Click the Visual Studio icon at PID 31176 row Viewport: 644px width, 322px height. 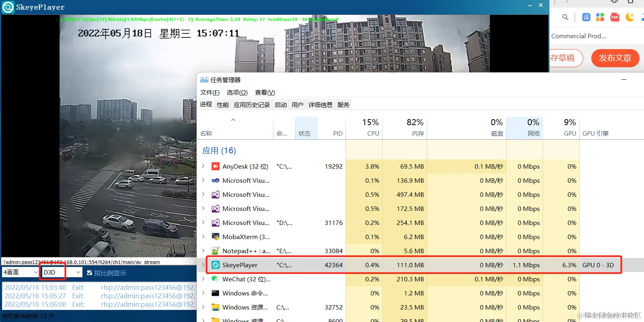point(216,223)
